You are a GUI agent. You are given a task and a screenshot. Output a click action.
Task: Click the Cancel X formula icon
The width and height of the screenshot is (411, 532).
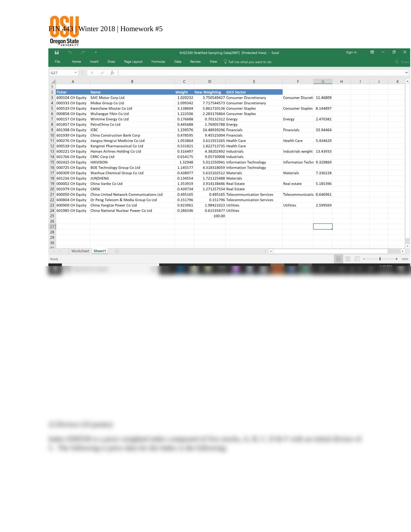tap(92, 73)
